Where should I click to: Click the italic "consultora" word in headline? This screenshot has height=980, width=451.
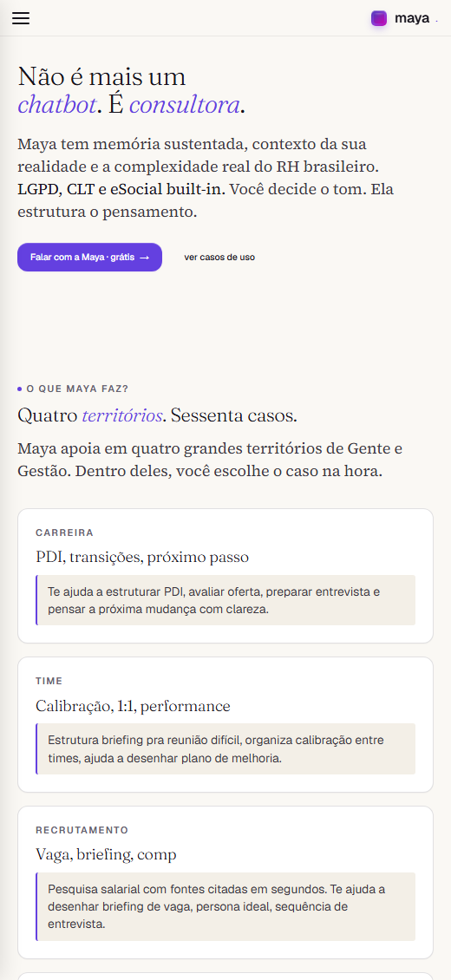pyautogui.click(x=184, y=105)
